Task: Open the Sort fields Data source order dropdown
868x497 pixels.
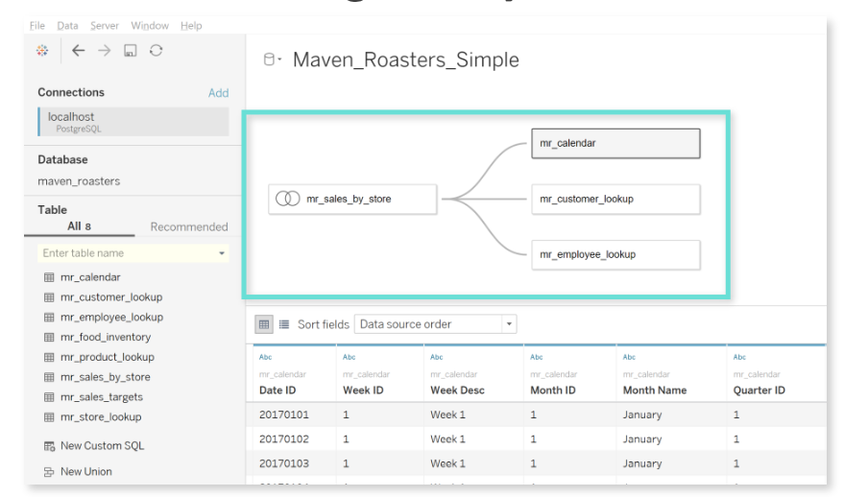Action: 435,324
